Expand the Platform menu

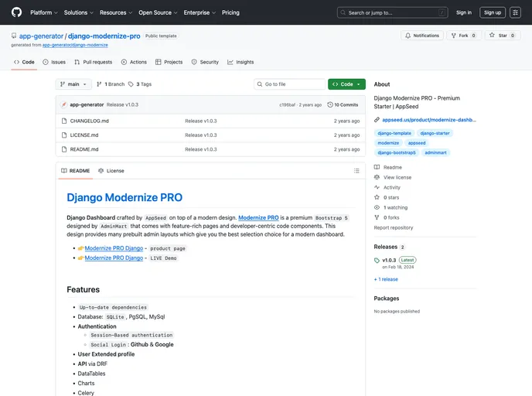point(44,12)
